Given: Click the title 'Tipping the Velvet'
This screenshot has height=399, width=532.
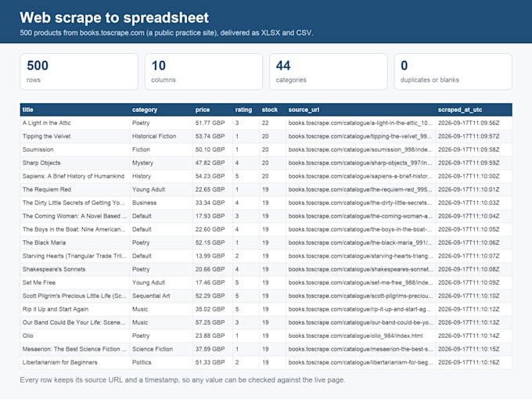Looking at the screenshot, I should click(46, 136).
